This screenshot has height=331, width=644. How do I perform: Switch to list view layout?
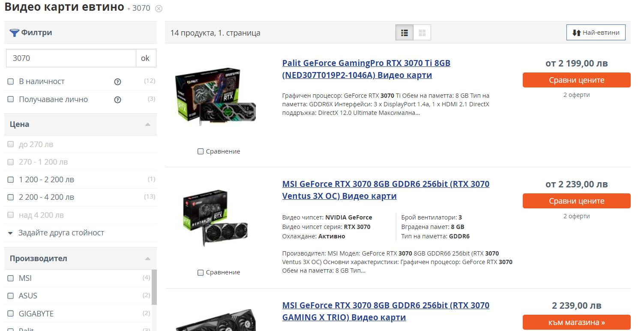click(404, 33)
